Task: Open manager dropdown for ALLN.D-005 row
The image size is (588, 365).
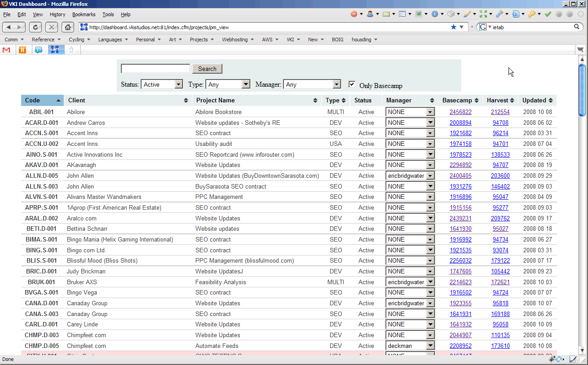Action: point(410,176)
